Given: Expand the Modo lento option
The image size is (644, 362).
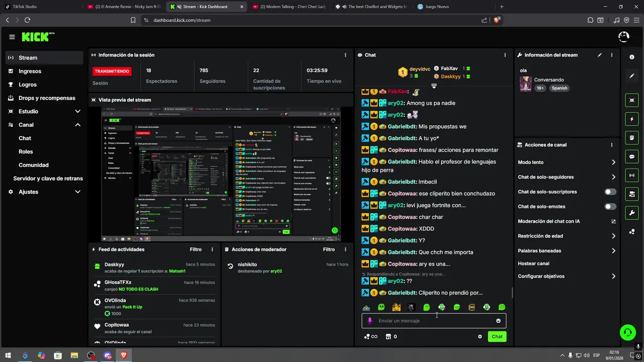Looking at the screenshot, I should tap(614, 162).
